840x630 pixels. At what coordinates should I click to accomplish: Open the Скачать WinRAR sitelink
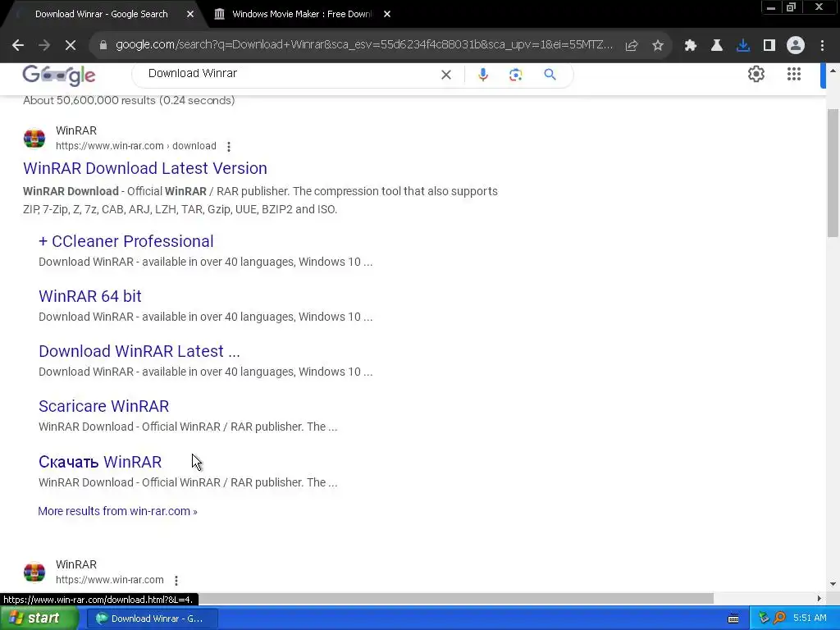click(x=100, y=462)
